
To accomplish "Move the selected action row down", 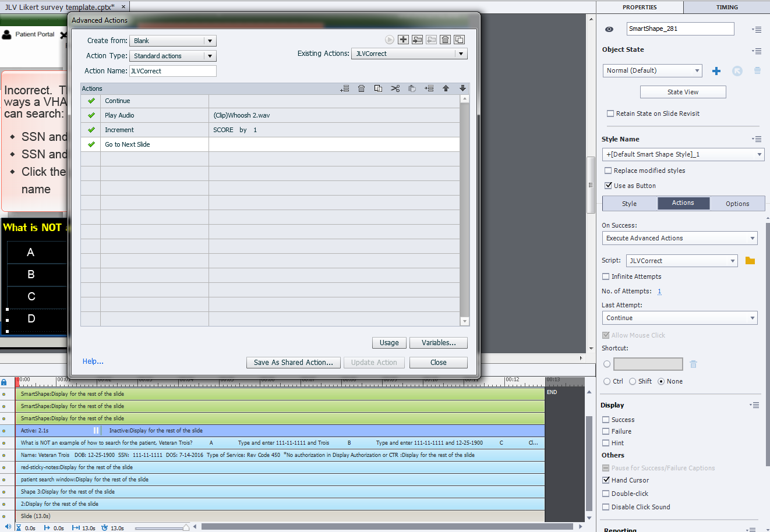I will click(462, 88).
